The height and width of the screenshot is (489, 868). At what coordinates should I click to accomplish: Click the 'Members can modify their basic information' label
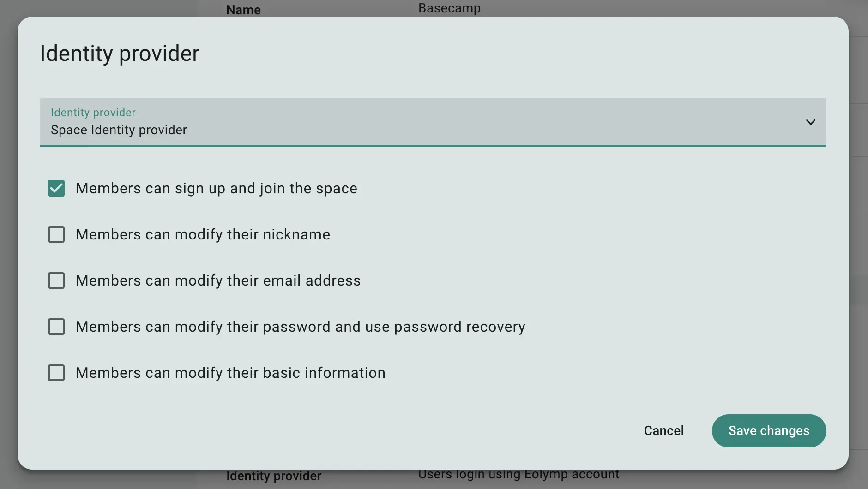pos(231,373)
